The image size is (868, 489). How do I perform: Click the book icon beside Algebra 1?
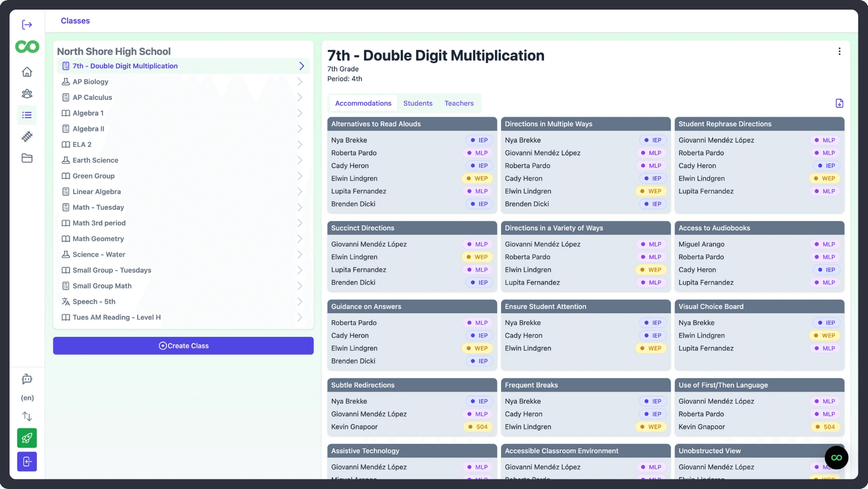pyautogui.click(x=66, y=113)
